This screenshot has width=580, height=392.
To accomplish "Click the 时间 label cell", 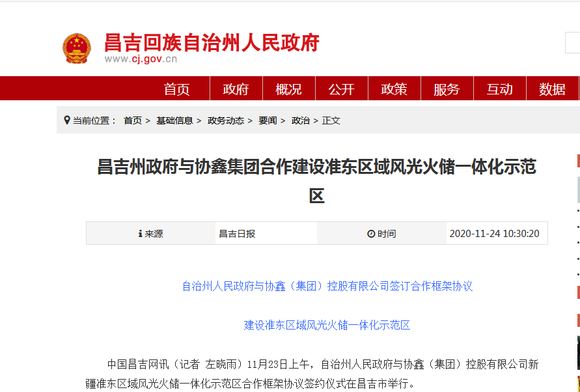I will pyautogui.click(x=381, y=234).
